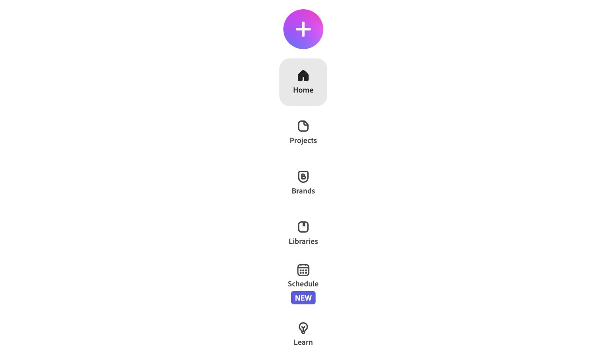Open Brands via the shield B icon

pos(303,176)
